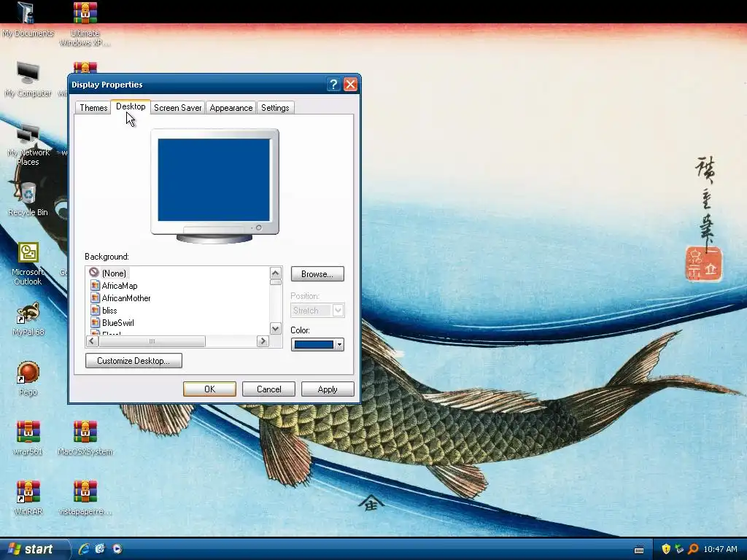Confirm with the OK button
Screen dimensions: 747x560
tap(209, 389)
